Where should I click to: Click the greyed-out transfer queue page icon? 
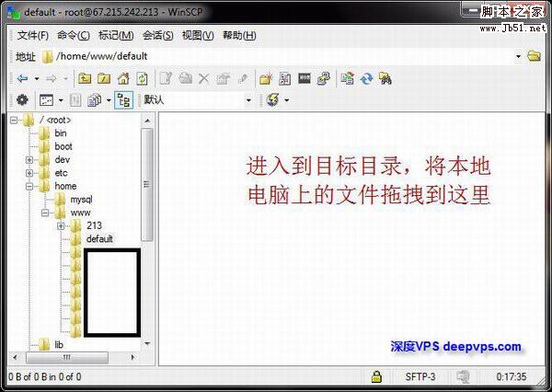click(x=75, y=100)
